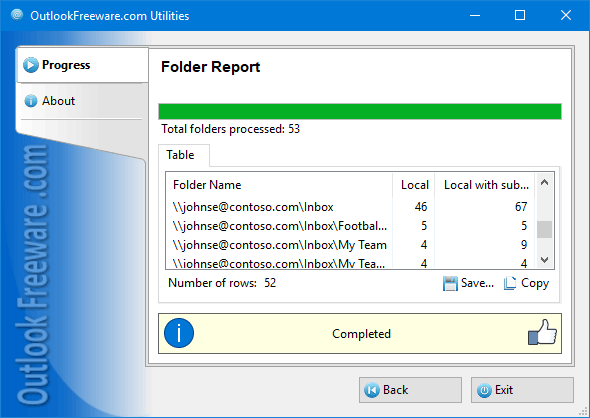The image size is (590, 418).
Task: Open the About tab in sidebar
Action: click(82, 101)
